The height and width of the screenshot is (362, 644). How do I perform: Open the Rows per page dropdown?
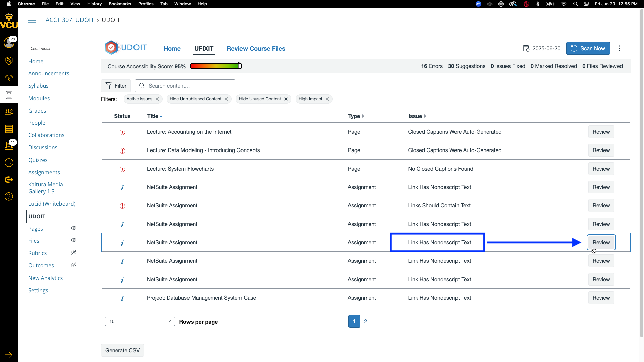click(140, 321)
